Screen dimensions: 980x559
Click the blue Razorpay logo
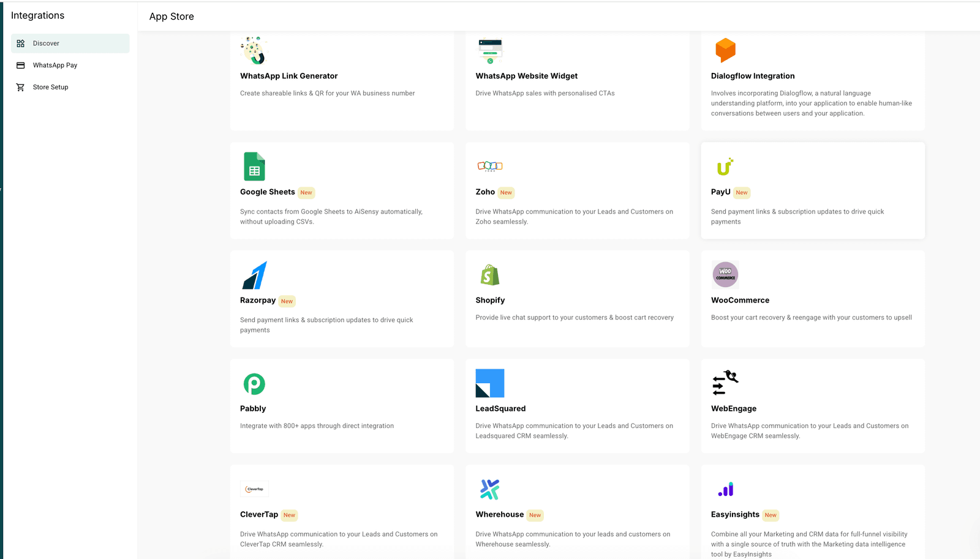(x=254, y=275)
